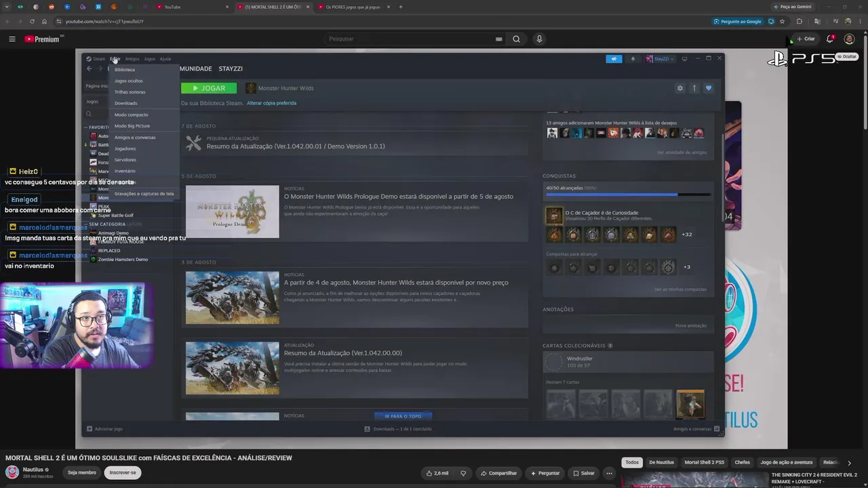Choose Jogos ocultos from the menu
The image size is (868, 488).
click(x=144, y=81)
